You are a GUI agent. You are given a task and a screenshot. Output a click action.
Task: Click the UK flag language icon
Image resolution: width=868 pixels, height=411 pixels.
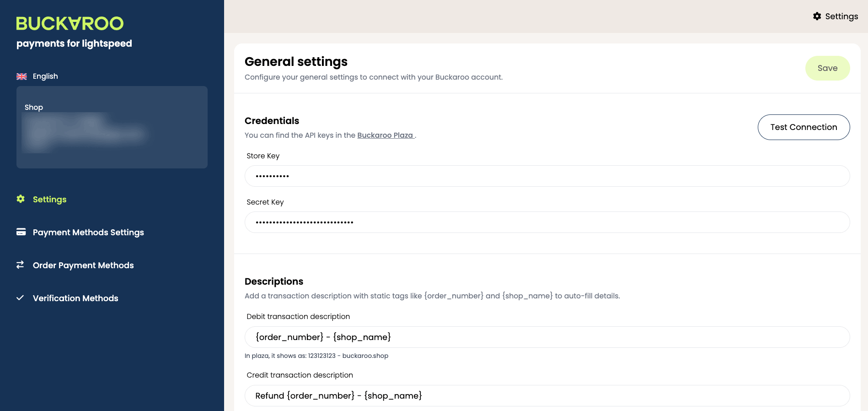point(21,76)
